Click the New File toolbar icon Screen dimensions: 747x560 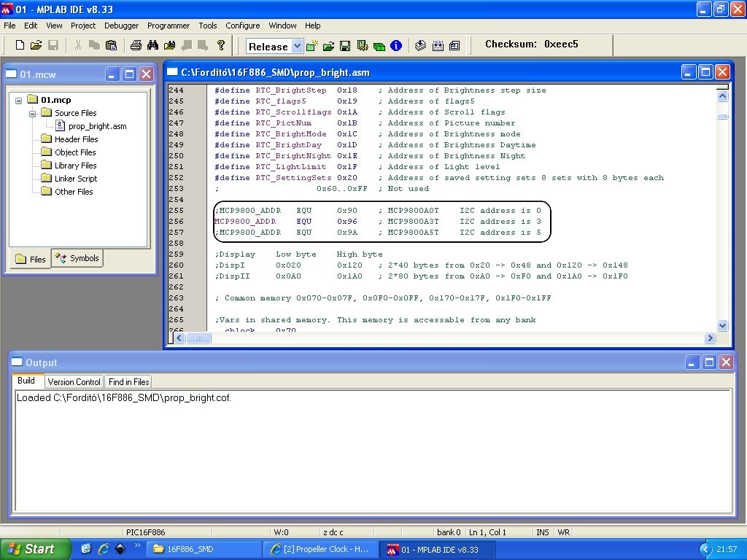pyautogui.click(x=20, y=45)
